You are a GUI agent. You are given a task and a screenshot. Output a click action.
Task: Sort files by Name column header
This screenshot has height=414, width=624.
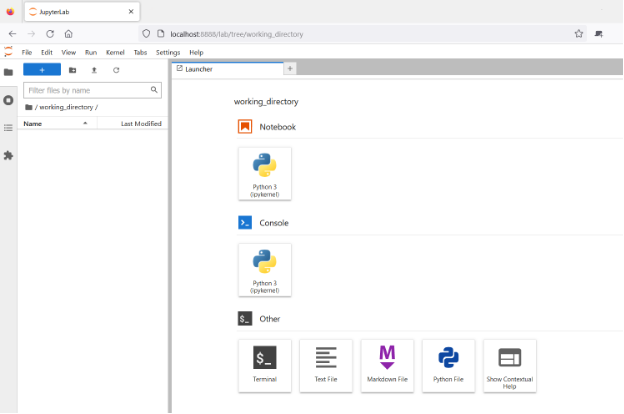tap(33, 124)
